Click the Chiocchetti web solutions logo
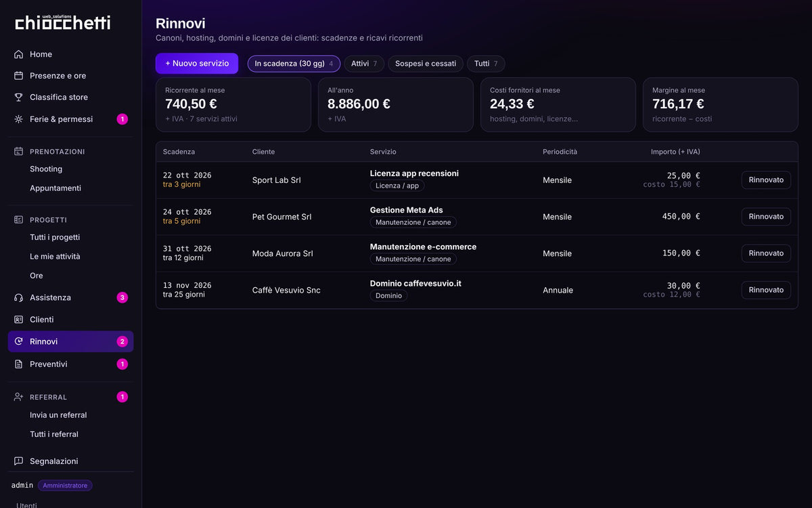The height and width of the screenshot is (508, 812). [x=63, y=22]
